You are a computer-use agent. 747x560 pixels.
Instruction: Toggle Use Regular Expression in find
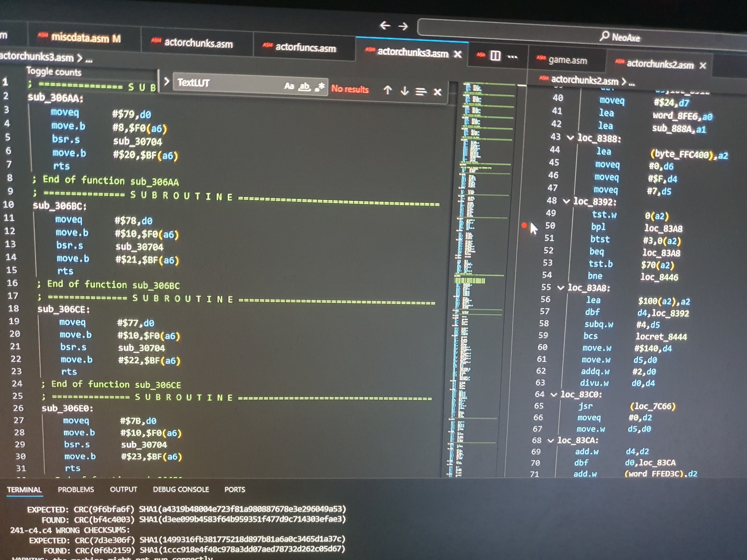[320, 87]
